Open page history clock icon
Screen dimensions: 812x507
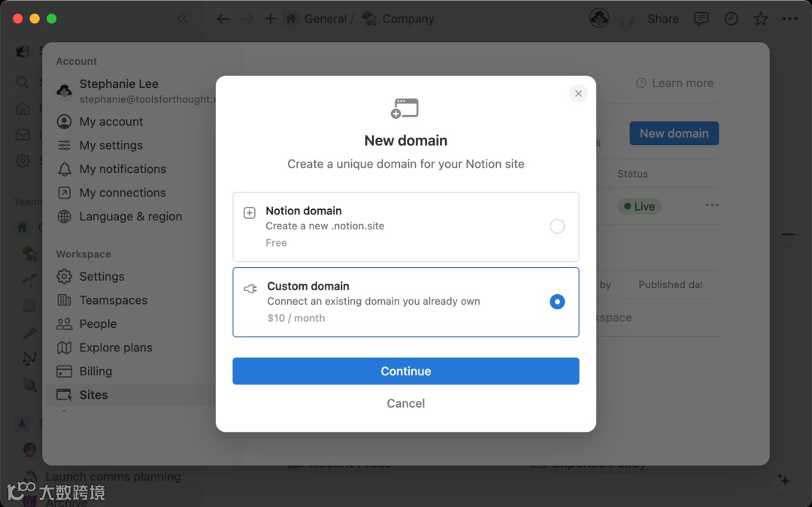point(731,19)
